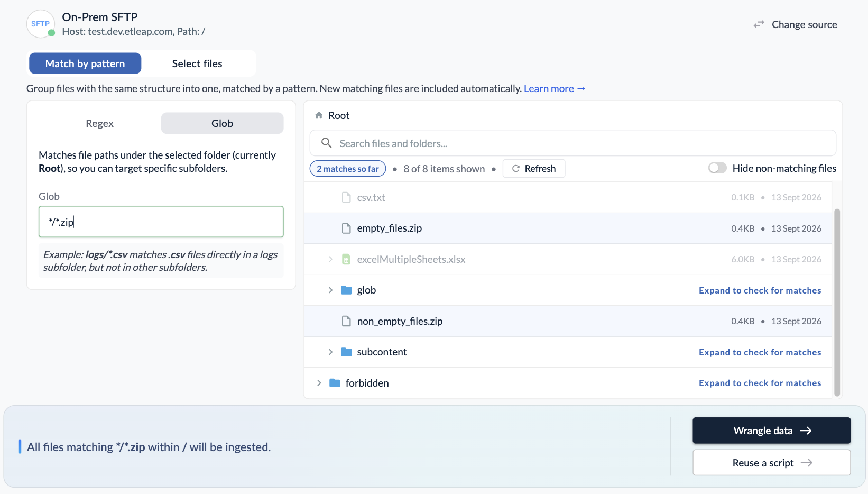Click the Glob pattern input field
Viewport: 868px width, 494px height.
[161, 222]
